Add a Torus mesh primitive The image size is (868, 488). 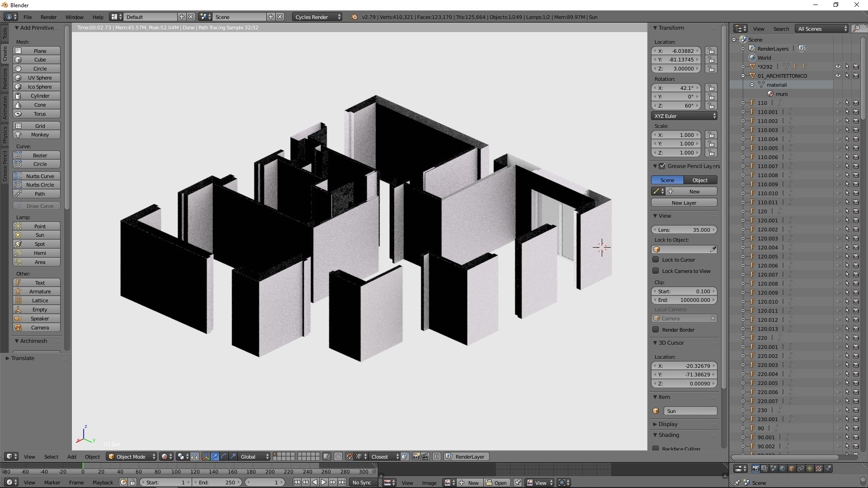37,114
